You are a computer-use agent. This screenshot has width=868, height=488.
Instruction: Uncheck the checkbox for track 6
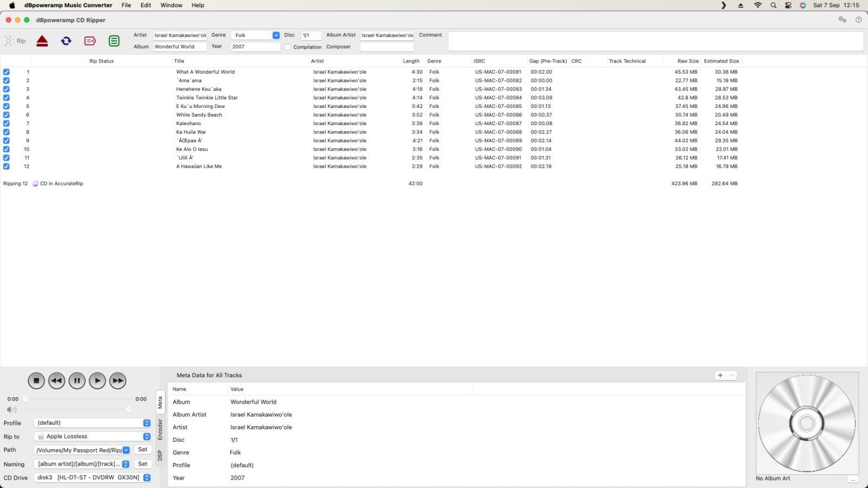point(7,115)
